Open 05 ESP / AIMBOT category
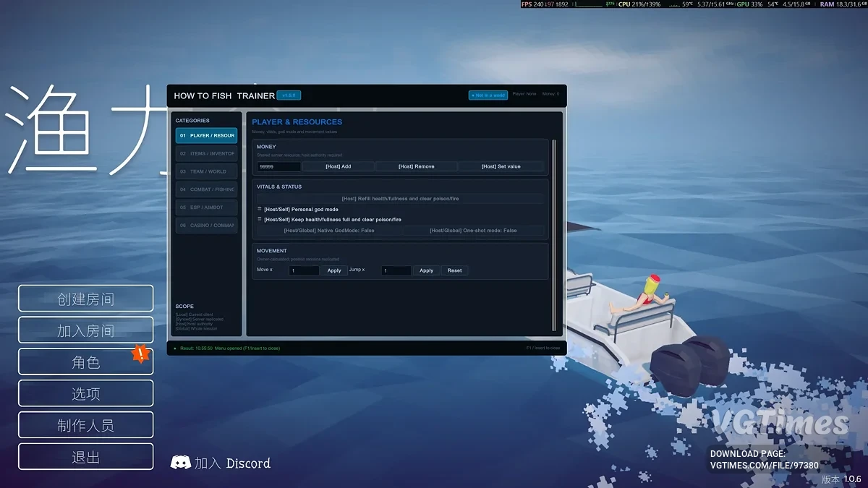The image size is (868, 488). click(206, 207)
